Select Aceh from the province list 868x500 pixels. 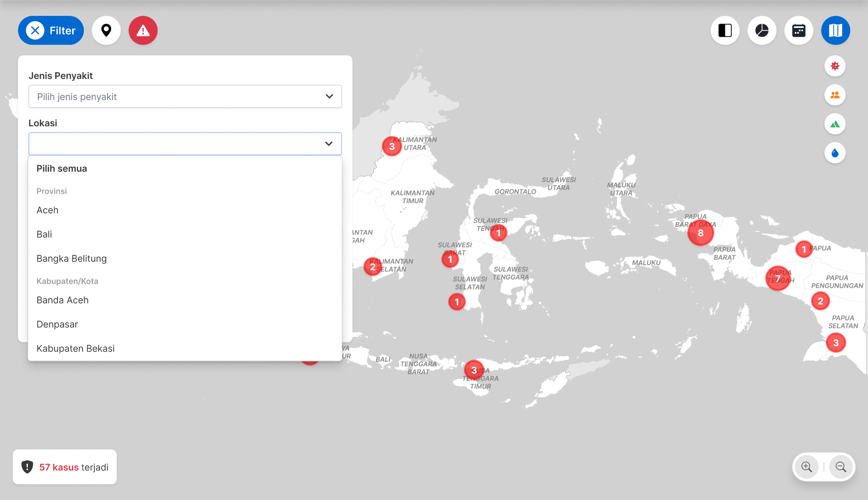47,210
